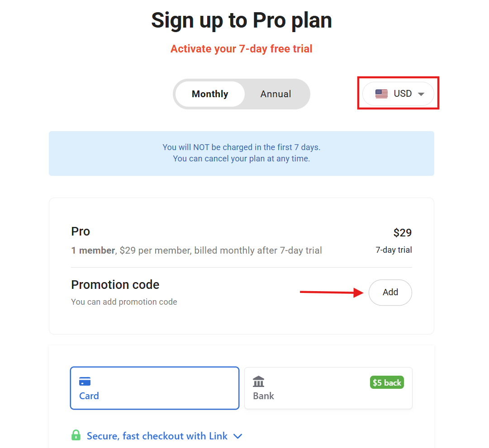Click the green "$5 back" badge
This screenshot has width=489, height=448.
[x=386, y=382]
